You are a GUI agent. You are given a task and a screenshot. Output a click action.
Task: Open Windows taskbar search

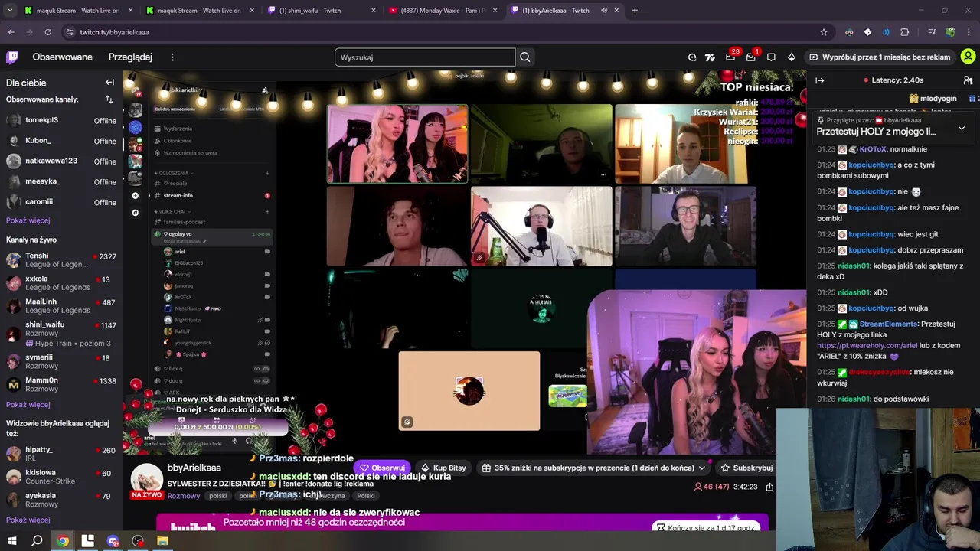[37, 541]
